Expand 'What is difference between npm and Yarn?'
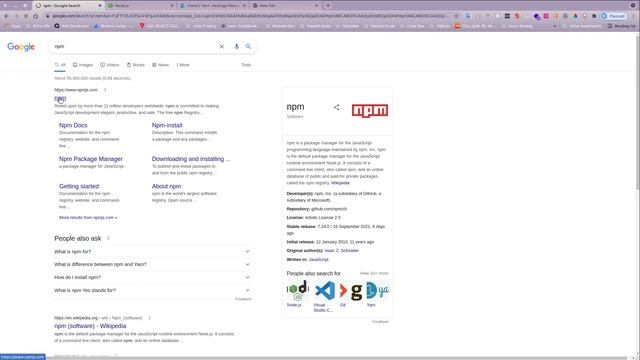Viewport: 640px width, 360px height. pyautogui.click(x=152, y=264)
